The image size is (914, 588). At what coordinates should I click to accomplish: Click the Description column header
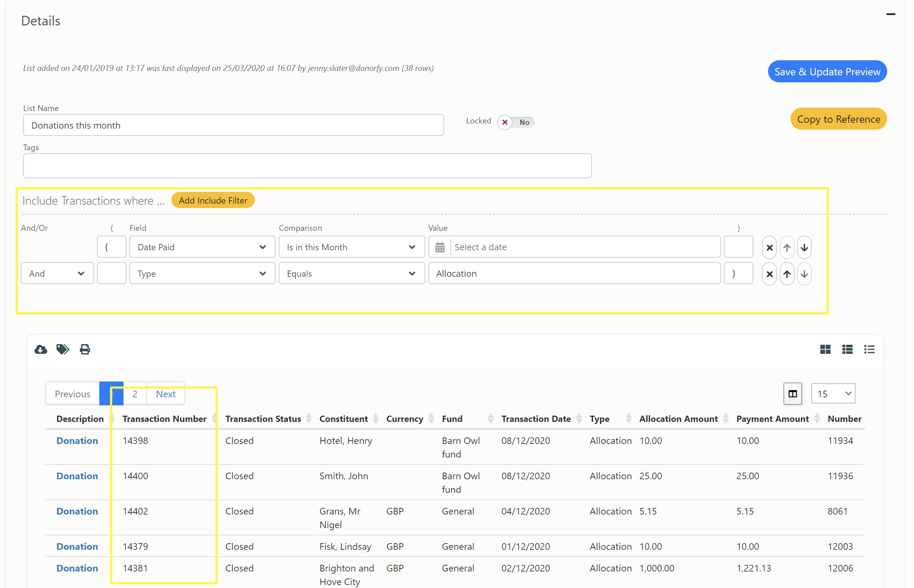pyautogui.click(x=80, y=419)
